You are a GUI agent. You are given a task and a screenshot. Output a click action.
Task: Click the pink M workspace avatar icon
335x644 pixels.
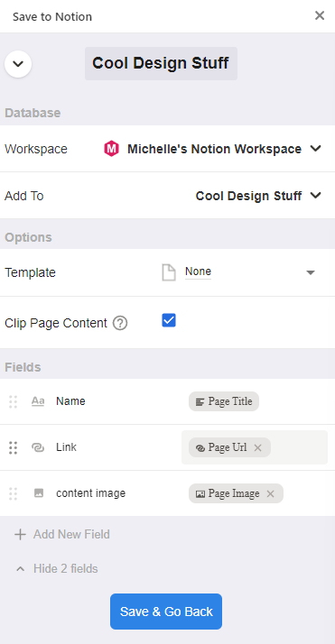(111, 149)
